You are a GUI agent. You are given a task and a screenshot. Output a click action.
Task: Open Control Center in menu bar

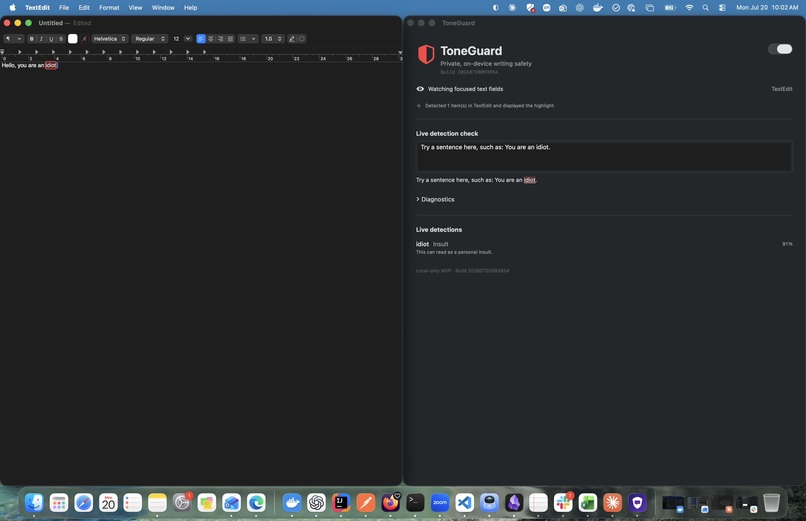pyautogui.click(x=722, y=8)
